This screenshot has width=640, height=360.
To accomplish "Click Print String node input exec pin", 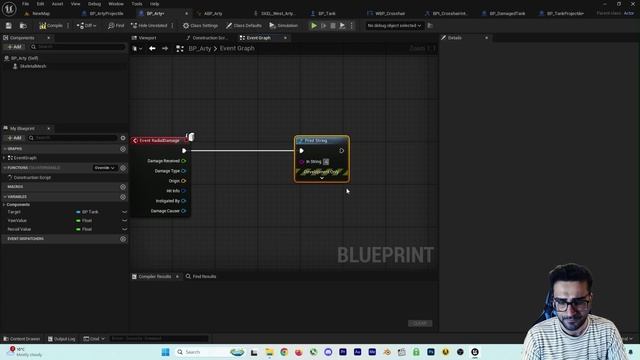I will [302, 151].
